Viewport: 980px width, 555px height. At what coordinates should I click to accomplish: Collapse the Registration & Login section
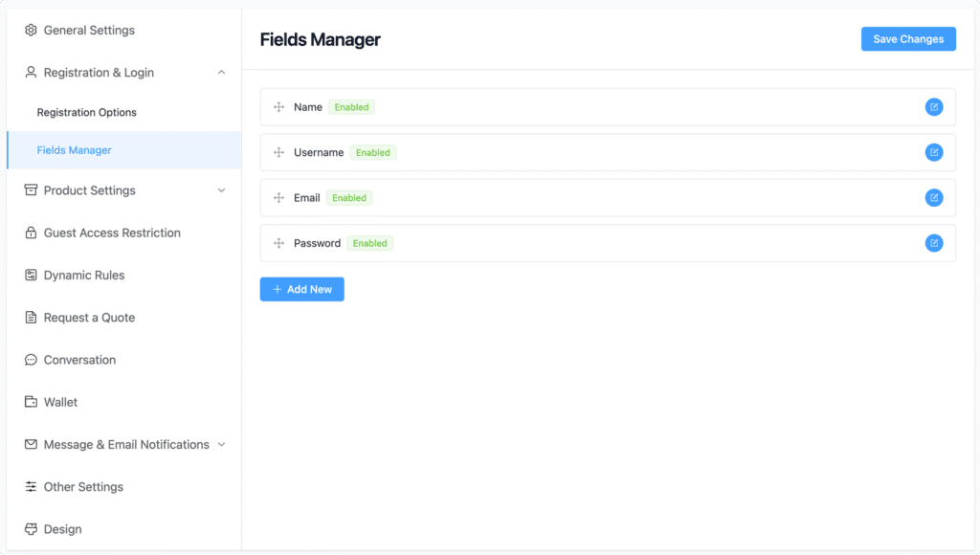[221, 72]
